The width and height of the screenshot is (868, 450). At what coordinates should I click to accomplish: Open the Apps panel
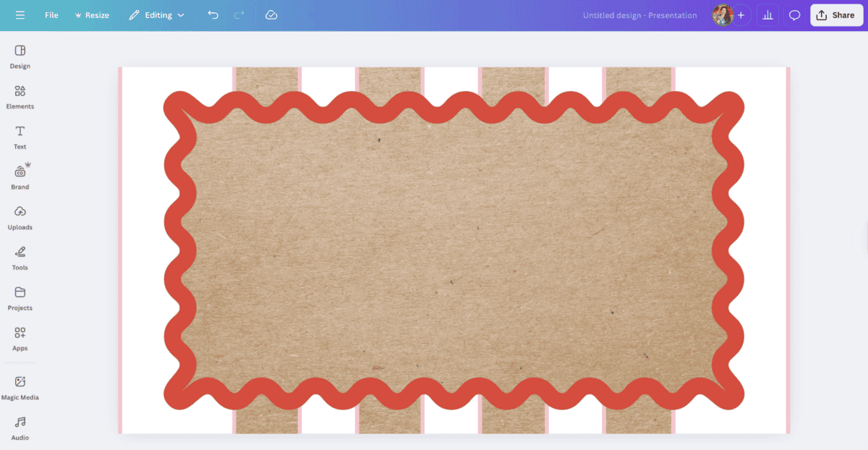20,338
